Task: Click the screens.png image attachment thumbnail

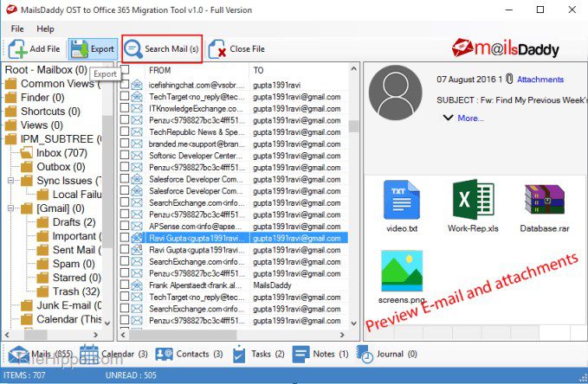Action: point(402,271)
